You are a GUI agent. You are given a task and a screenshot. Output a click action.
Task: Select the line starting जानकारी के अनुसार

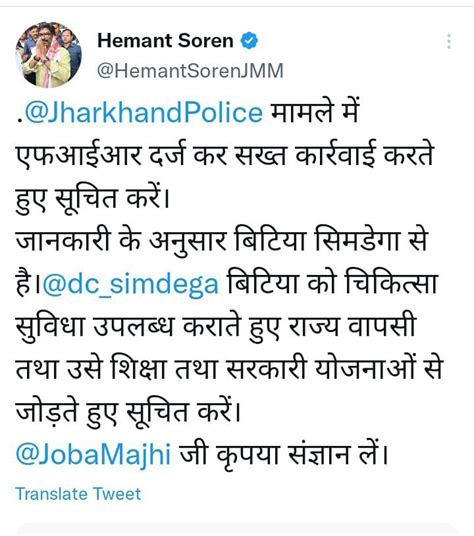[x=222, y=240]
